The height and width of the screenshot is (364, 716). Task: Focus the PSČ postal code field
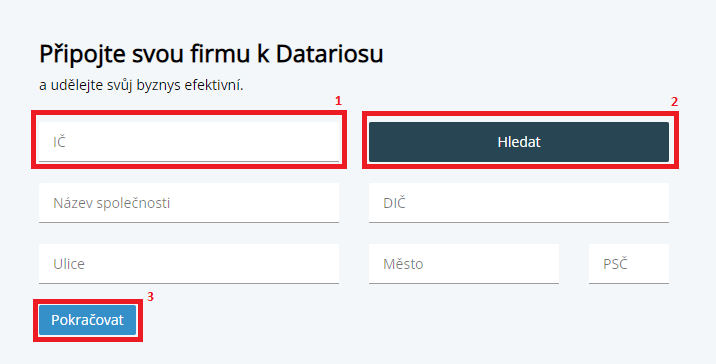coord(629,264)
